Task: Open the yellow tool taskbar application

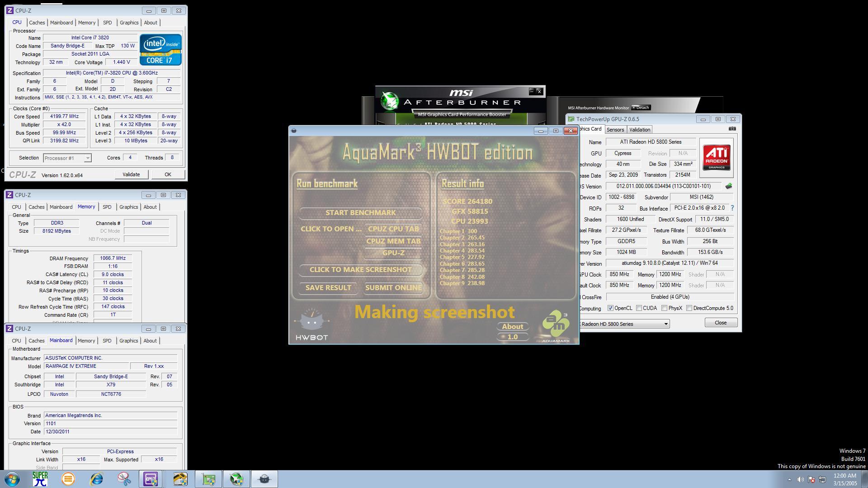Action: pos(180,479)
